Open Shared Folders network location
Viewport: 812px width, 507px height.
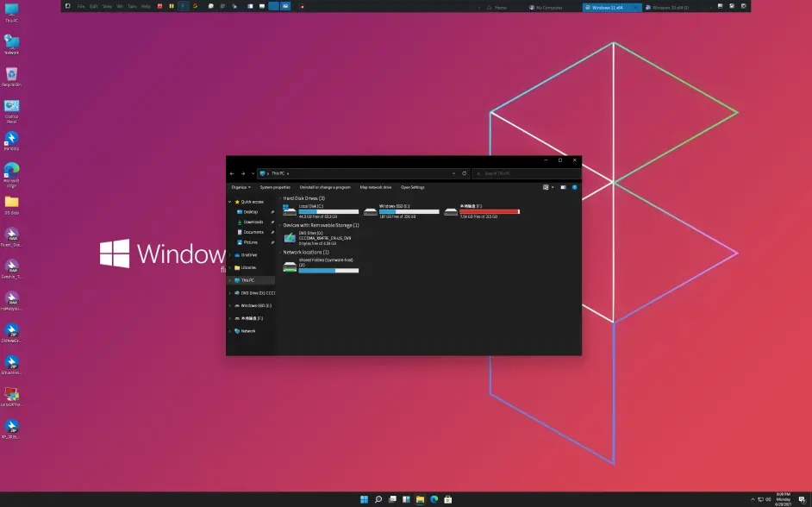pos(321,266)
